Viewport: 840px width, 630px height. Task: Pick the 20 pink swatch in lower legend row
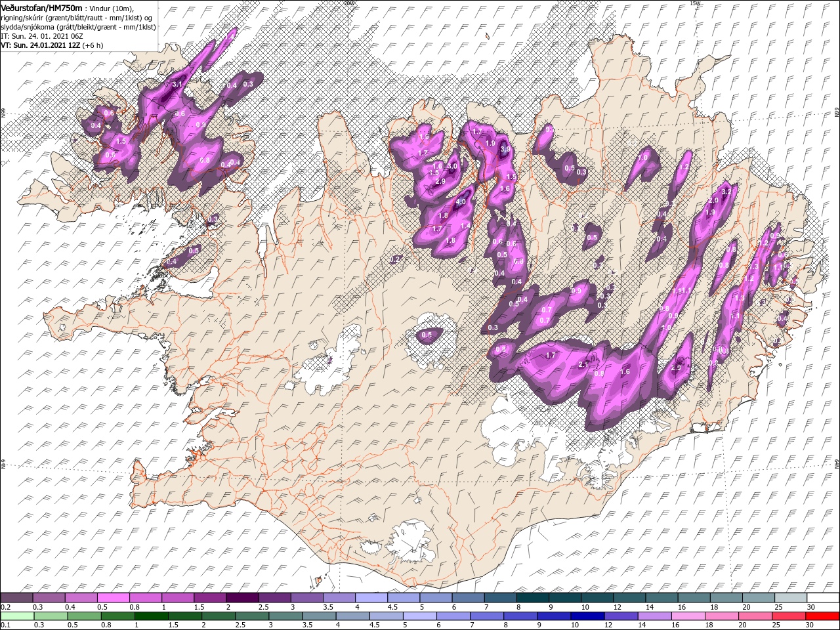pos(755,616)
